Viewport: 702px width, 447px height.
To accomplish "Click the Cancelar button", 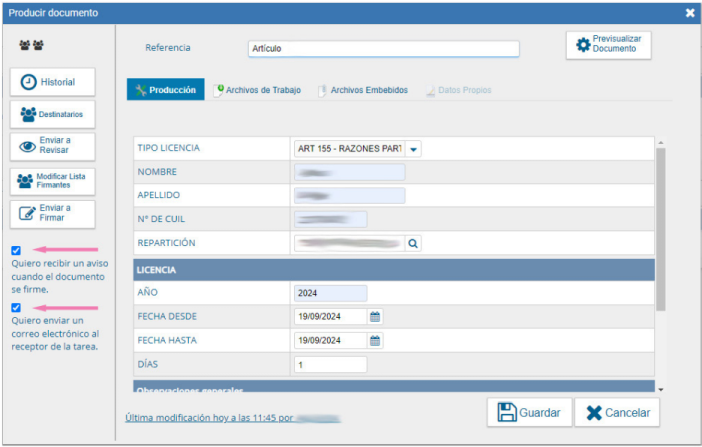I will (x=616, y=412).
